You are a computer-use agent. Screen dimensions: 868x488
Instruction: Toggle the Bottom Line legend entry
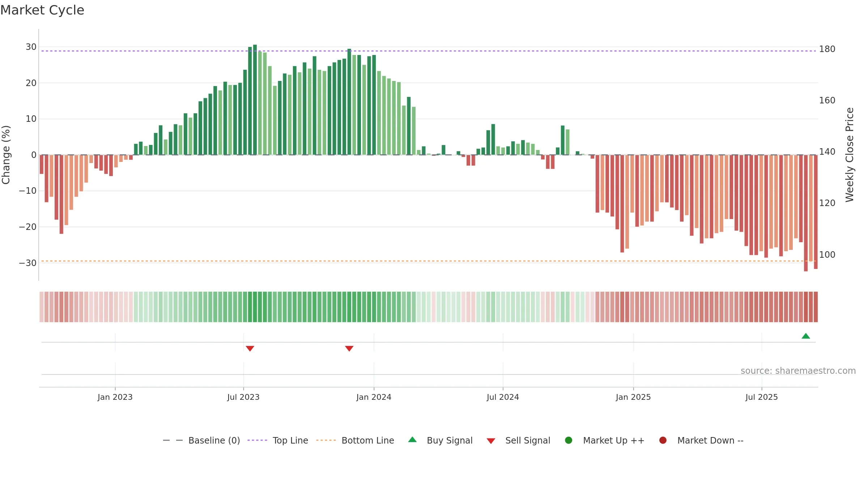(x=355, y=441)
